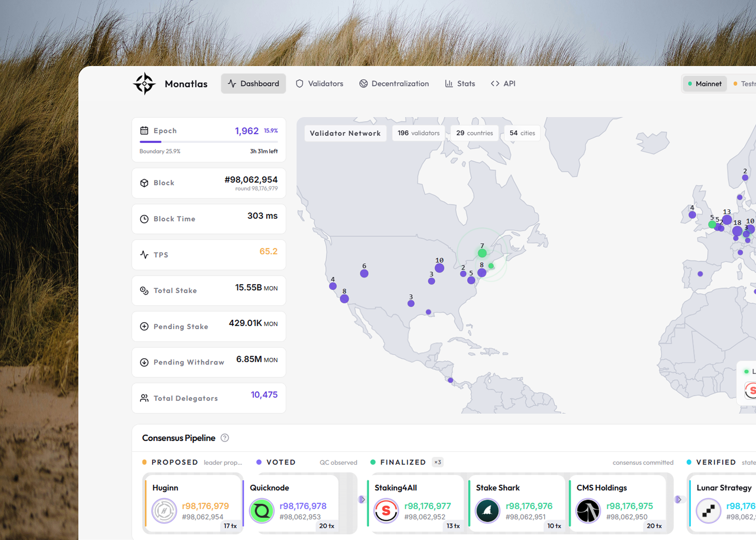Click the Lunar Strategy validator logo
Viewport: 756px width, 540px height.
pyautogui.click(x=709, y=510)
